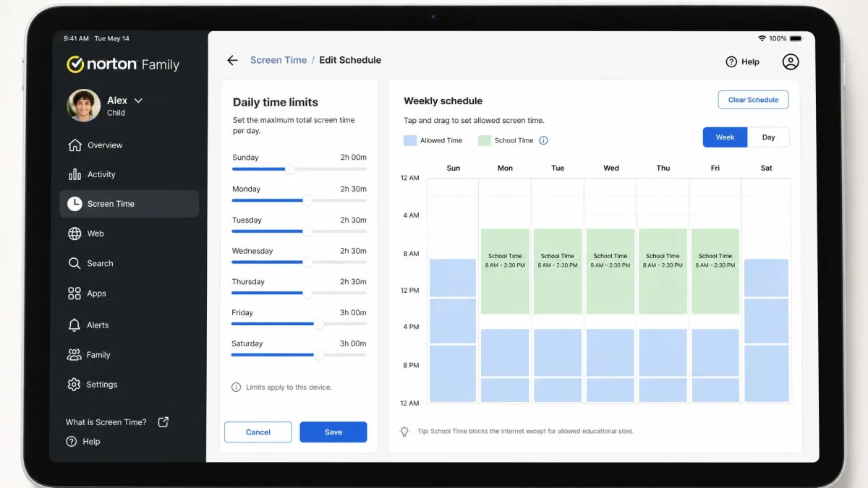Click the Sat column header

click(767, 168)
